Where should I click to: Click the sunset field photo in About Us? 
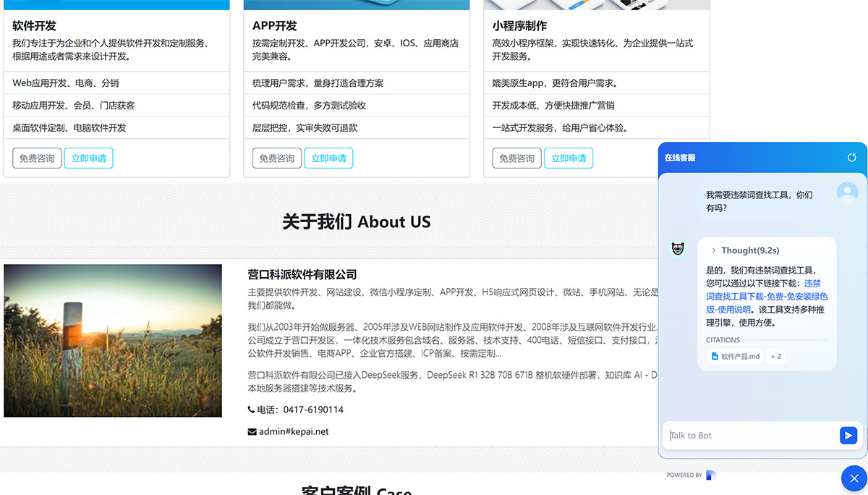click(113, 341)
